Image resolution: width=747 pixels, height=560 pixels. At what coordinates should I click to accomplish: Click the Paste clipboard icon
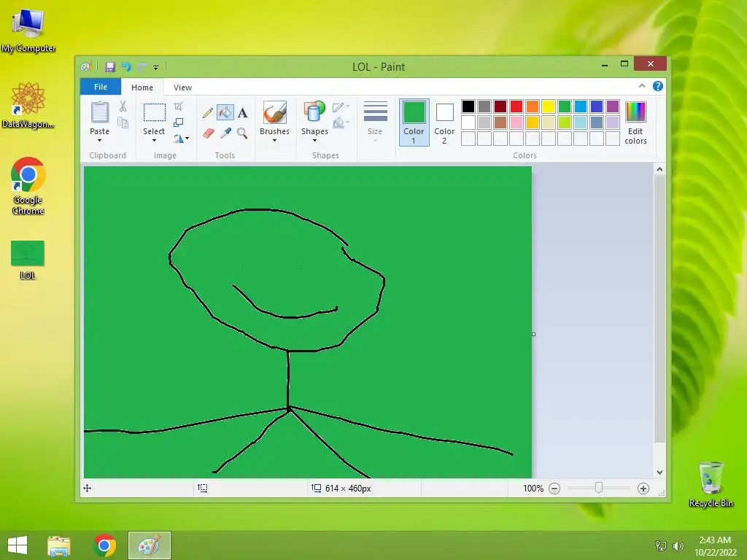[99, 112]
